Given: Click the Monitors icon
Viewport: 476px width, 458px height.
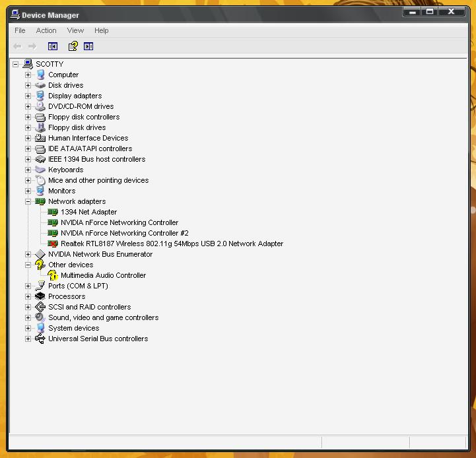Looking at the screenshot, I should pyautogui.click(x=40, y=191).
